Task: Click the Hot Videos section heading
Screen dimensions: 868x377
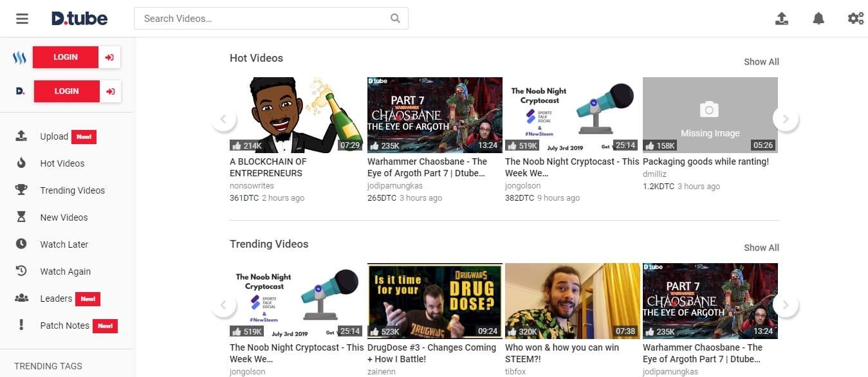Action: (256, 58)
